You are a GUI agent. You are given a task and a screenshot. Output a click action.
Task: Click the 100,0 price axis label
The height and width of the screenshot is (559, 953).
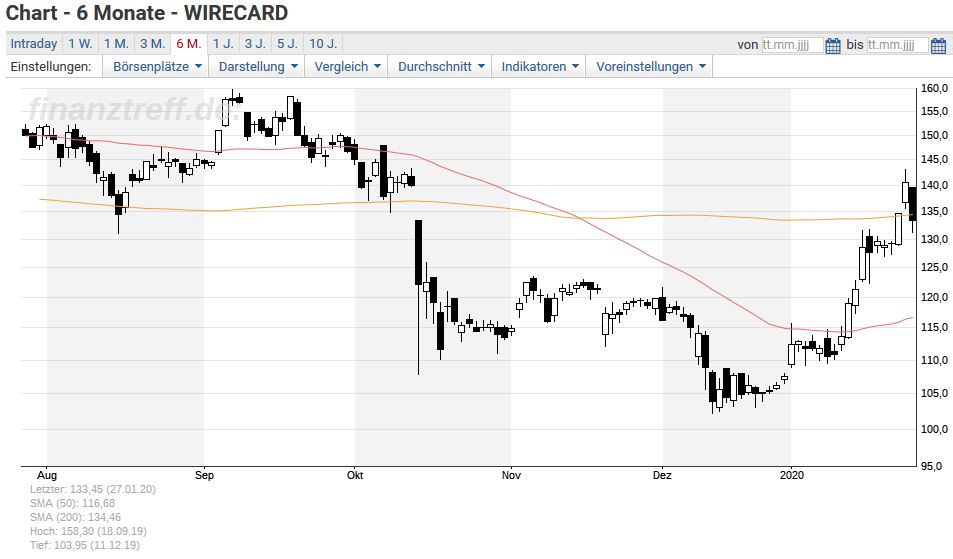click(x=934, y=429)
